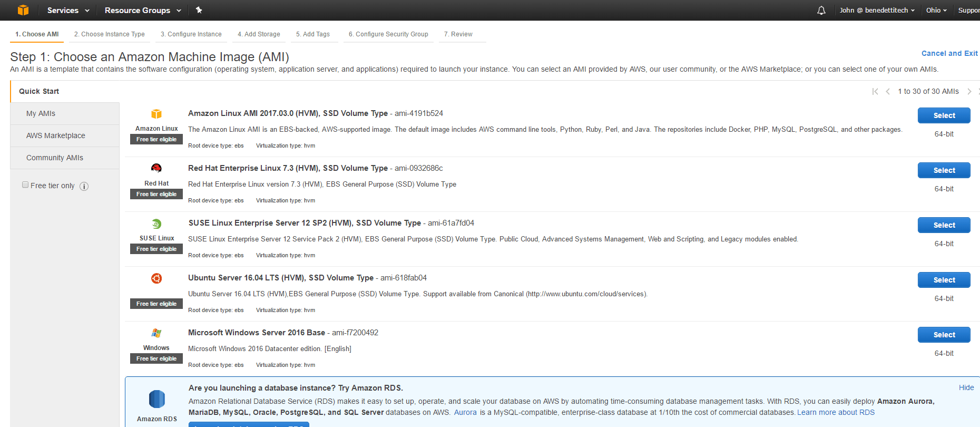
Task: Click the Ubuntu logo icon
Action: (156, 278)
